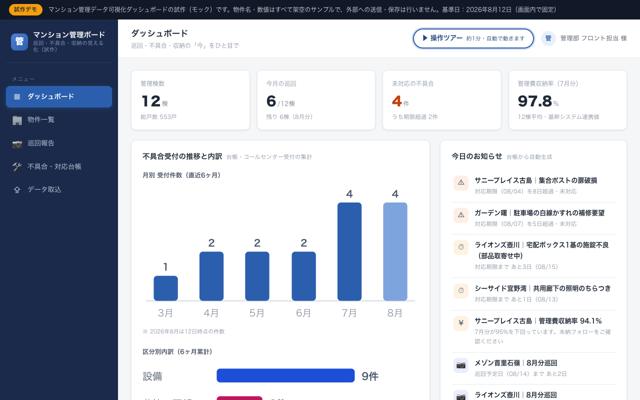The height and width of the screenshot is (400, 640).
Task: Open the monthly patrol card showing 6/12
Action: click(x=316, y=100)
